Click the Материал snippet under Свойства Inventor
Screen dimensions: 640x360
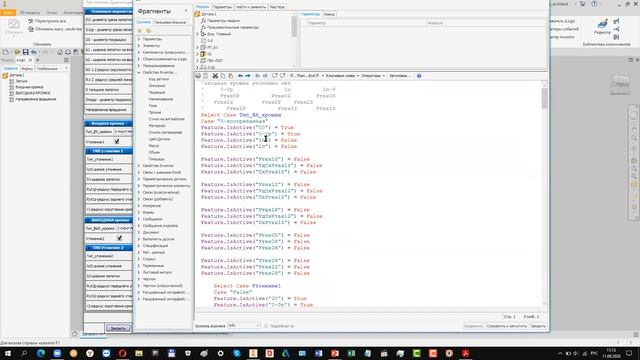point(157,126)
